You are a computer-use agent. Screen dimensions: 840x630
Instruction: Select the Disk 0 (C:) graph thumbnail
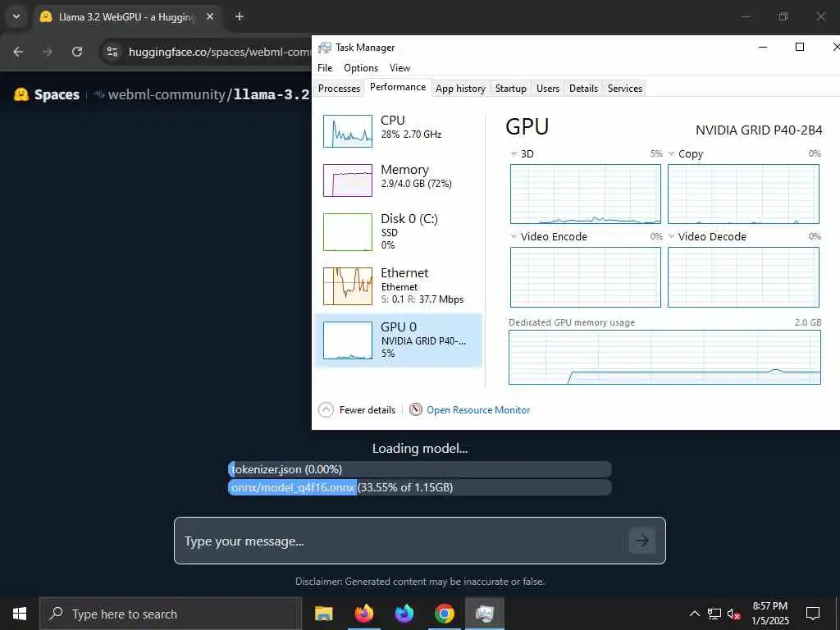348,232
